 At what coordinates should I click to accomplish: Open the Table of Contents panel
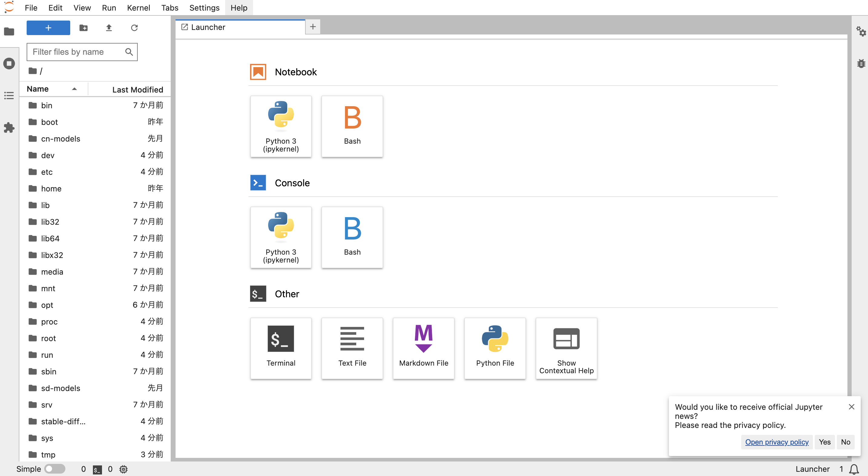(9, 96)
